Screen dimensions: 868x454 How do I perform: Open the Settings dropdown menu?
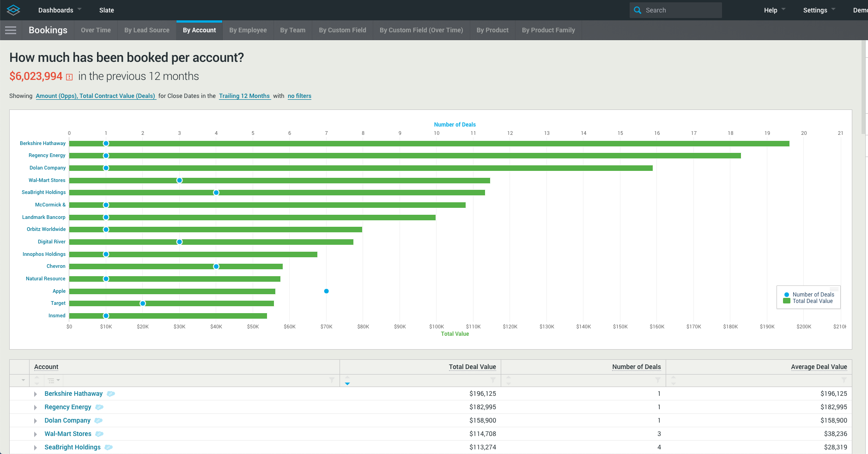pos(819,10)
